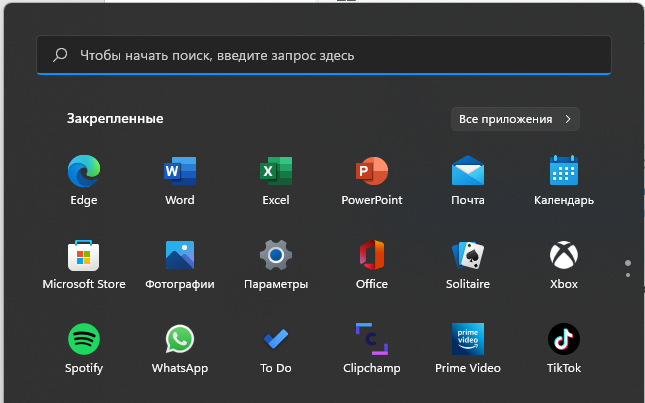The height and width of the screenshot is (403, 645).
Task: Open the Xbox app
Action: click(x=564, y=256)
